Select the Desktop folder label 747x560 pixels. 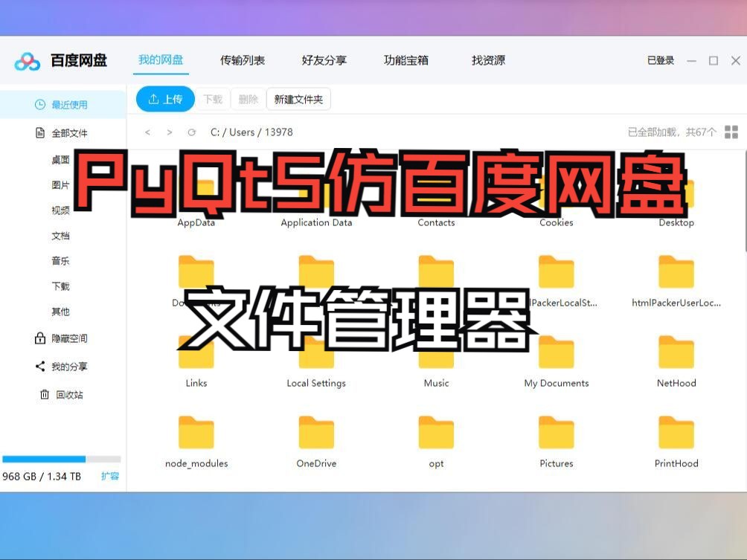[x=676, y=223]
